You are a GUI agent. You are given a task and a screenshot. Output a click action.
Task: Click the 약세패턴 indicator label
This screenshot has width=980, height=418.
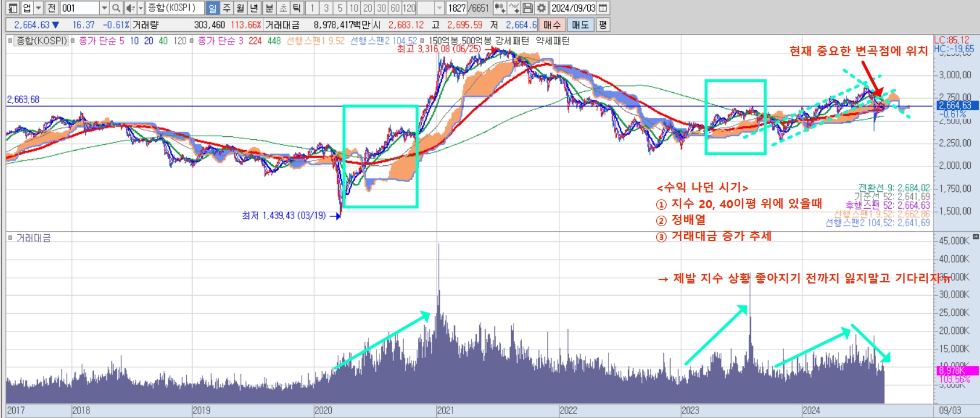click(552, 41)
